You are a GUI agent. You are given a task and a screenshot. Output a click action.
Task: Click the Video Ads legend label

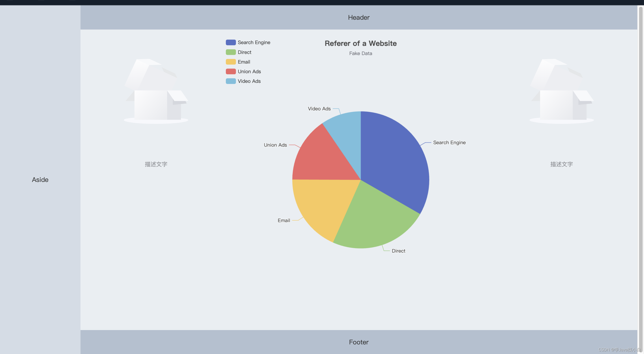(x=249, y=81)
